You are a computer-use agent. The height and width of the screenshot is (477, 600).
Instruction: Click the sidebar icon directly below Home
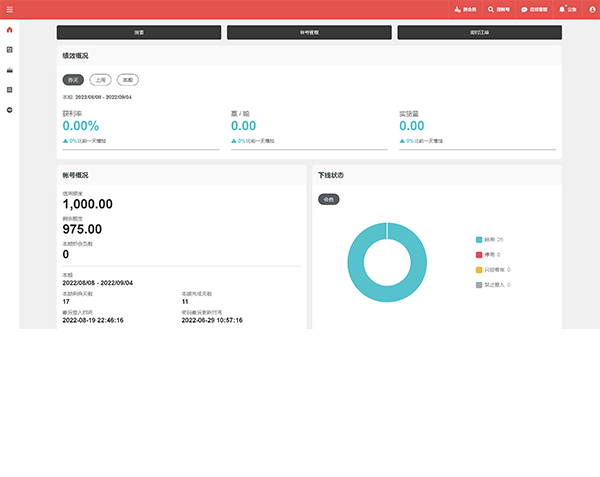click(10, 49)
